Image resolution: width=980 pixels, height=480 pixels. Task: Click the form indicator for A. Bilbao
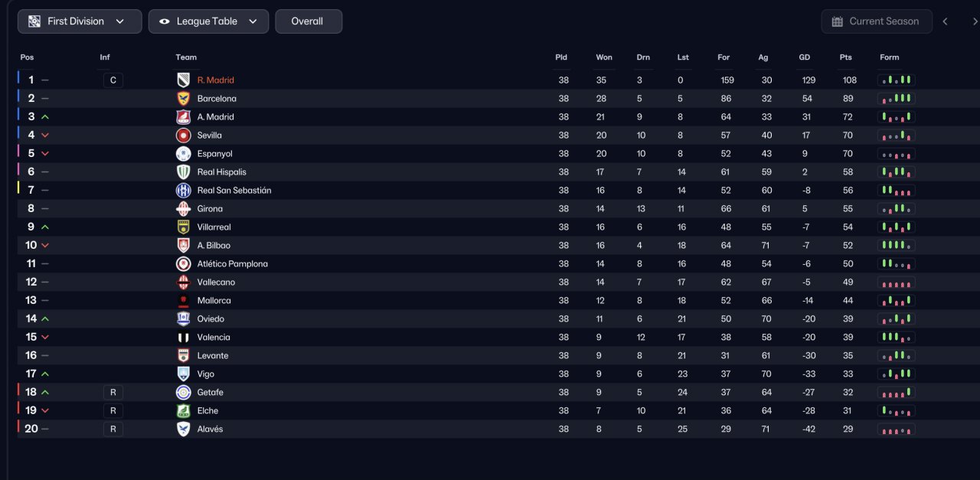(897, 245)
